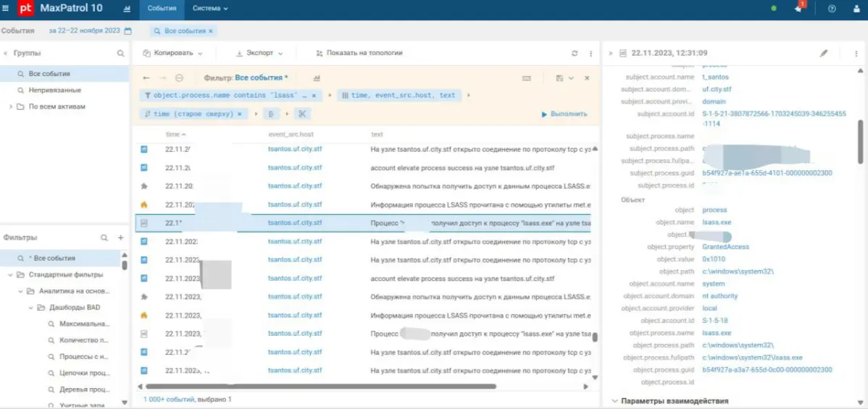Save the current filter
Screen dimensions: 868x409
click(x=559, y=78)
